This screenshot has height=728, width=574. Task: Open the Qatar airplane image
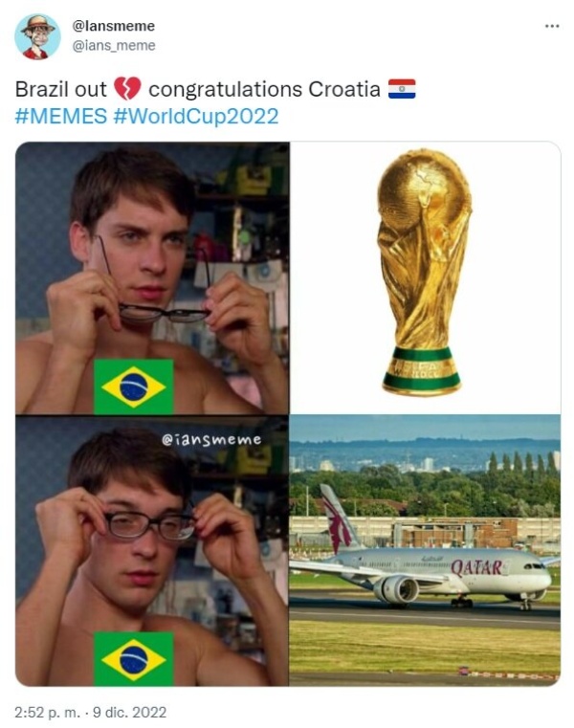(x=425, y=551)
